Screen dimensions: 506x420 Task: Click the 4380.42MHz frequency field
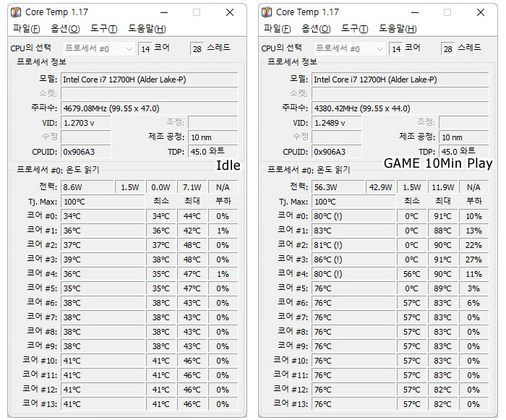click(x=400, y=108)
